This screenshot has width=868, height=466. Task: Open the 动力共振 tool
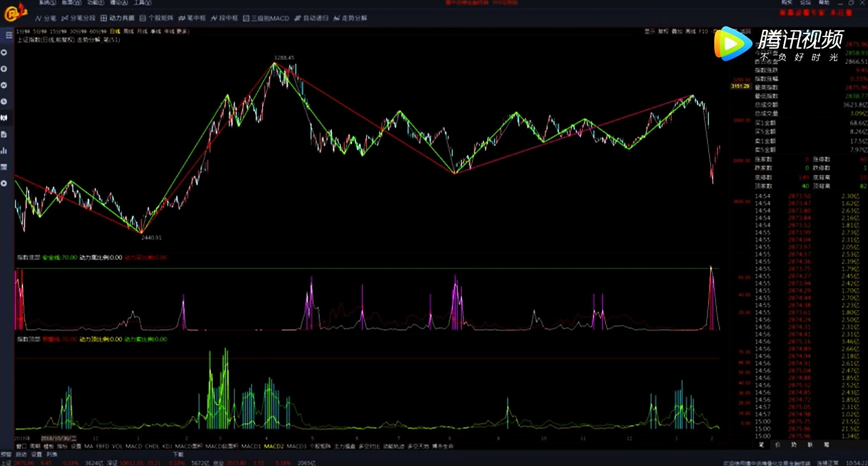click(x=117, y=18)
